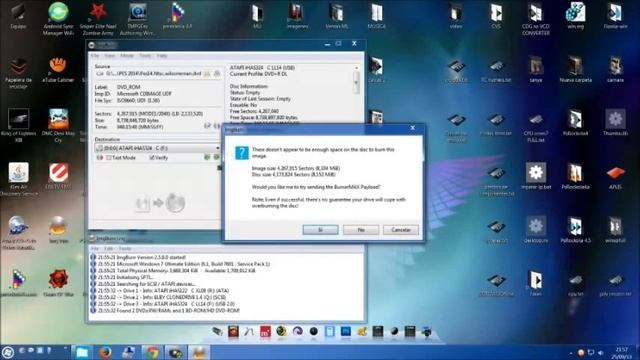Open the Help menu in ImgBurn
The height and width of the screenshot is (360, 640).
pos(162,56)
